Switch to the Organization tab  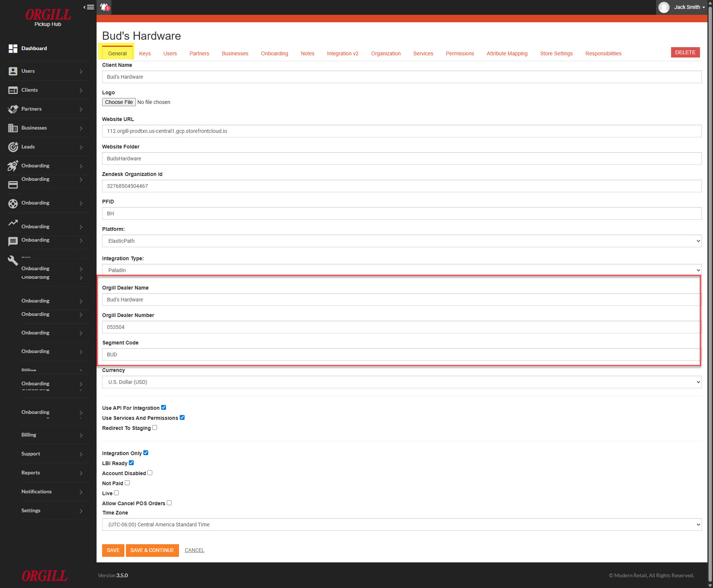[385, 53]
